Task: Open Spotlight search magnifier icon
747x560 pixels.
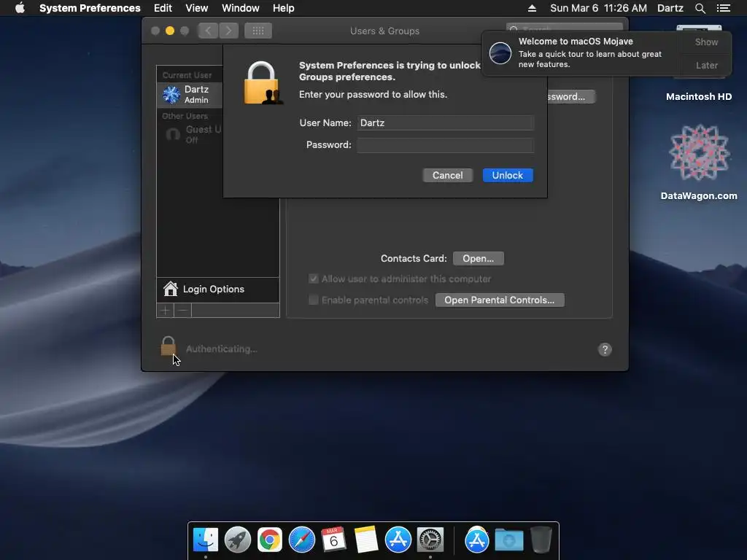Action: (x=700, y=8)
